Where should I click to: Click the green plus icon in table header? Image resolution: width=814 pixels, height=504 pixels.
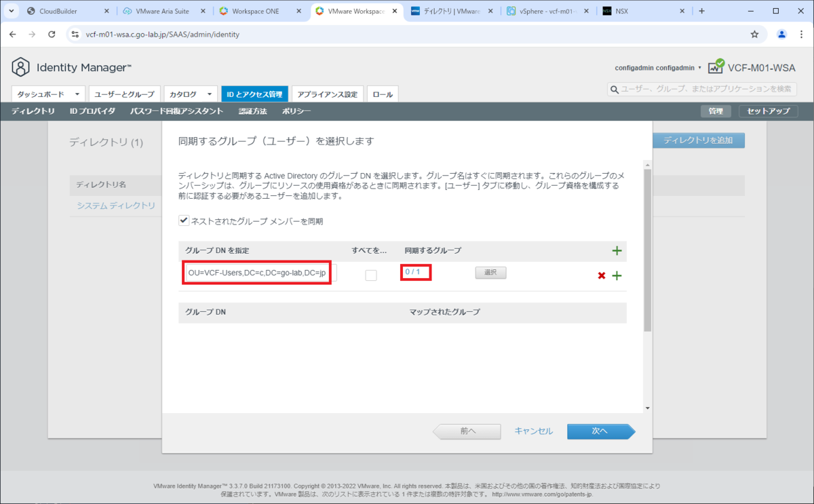click(x=617, y=251)
